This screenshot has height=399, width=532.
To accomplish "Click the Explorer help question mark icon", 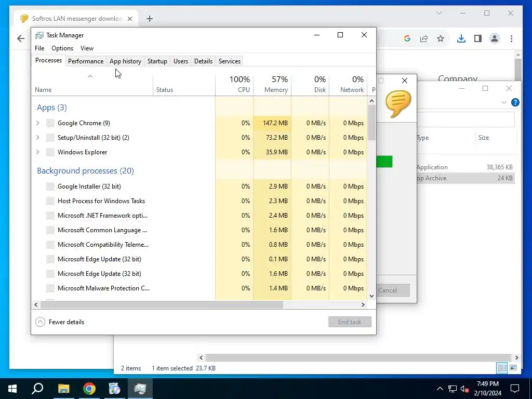I will point(515,102).
